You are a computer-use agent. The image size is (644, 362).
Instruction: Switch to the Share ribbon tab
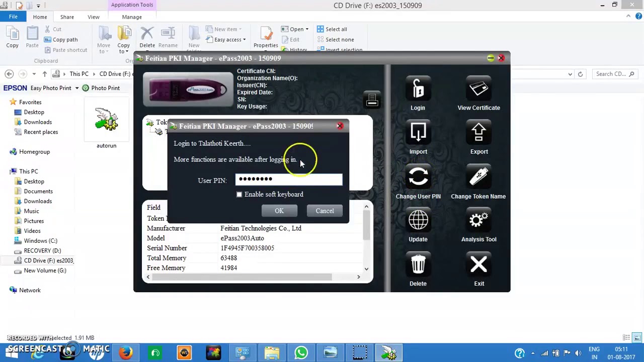[x=67, y=17]
